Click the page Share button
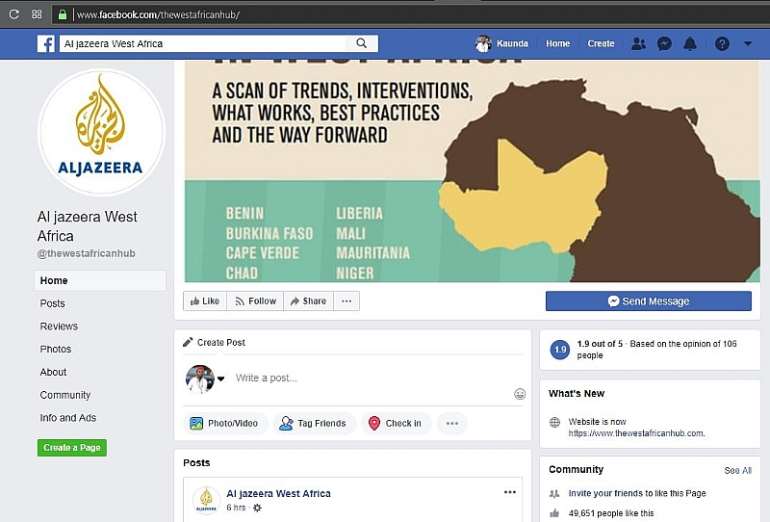 coord(308,301)
